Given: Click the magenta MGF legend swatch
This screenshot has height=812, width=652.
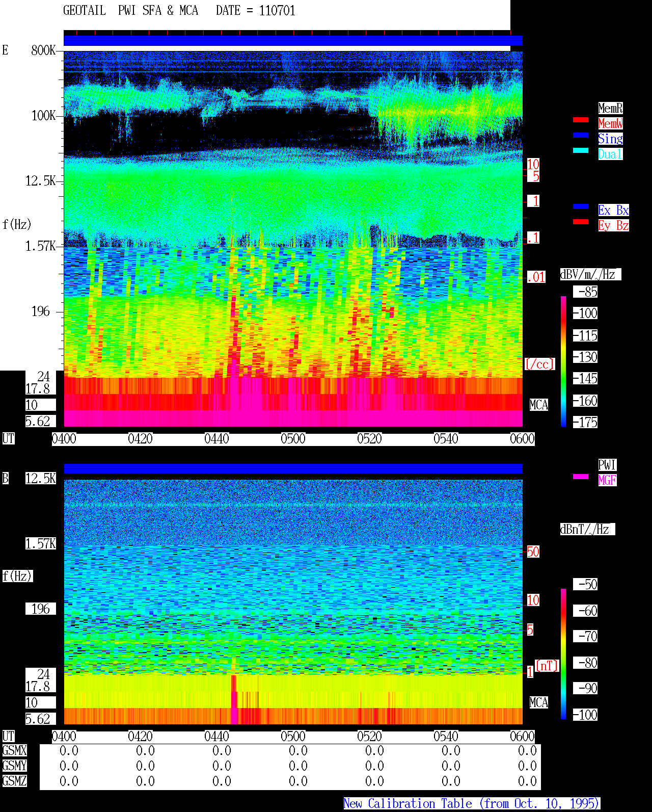Looking at the screenshot, I should point(581,477).
